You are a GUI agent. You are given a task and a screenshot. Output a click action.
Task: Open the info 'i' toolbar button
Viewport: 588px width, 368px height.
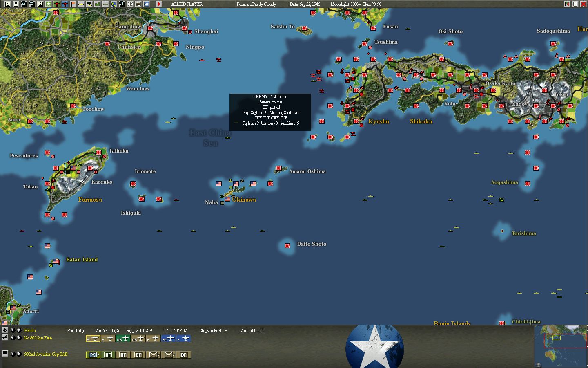(x=40, y=4)
